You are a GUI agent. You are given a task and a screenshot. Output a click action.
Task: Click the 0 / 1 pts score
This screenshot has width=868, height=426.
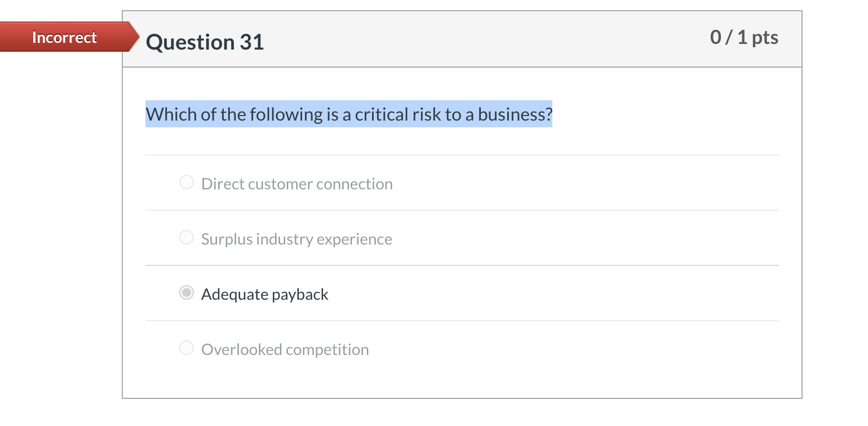[x=743, y=37]
